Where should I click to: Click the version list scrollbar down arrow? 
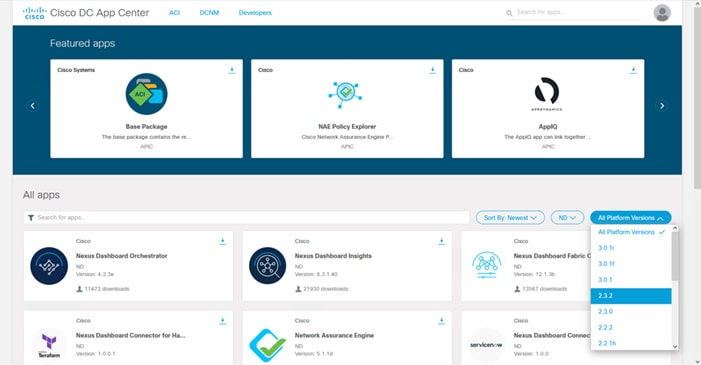pos(675,347)
